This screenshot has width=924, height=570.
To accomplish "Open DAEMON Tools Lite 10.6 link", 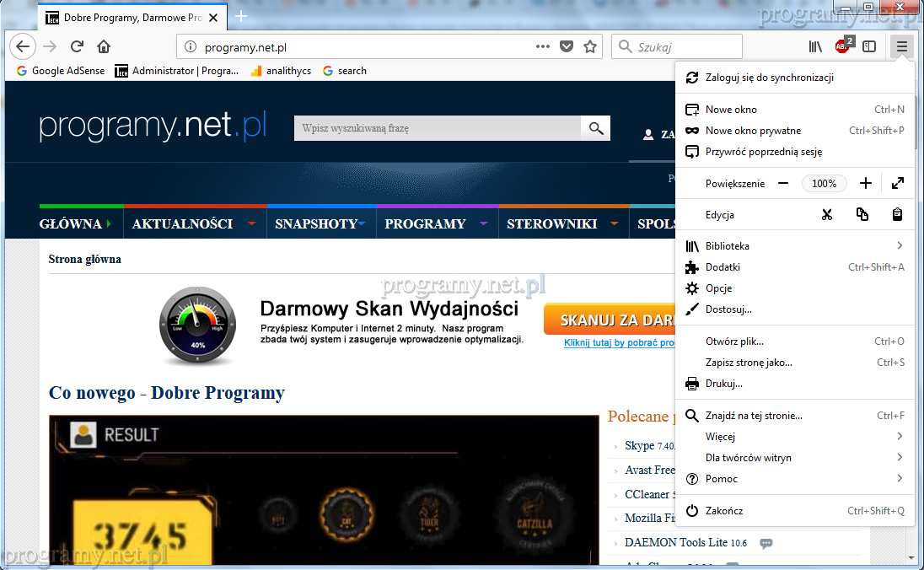I will 685,542.
